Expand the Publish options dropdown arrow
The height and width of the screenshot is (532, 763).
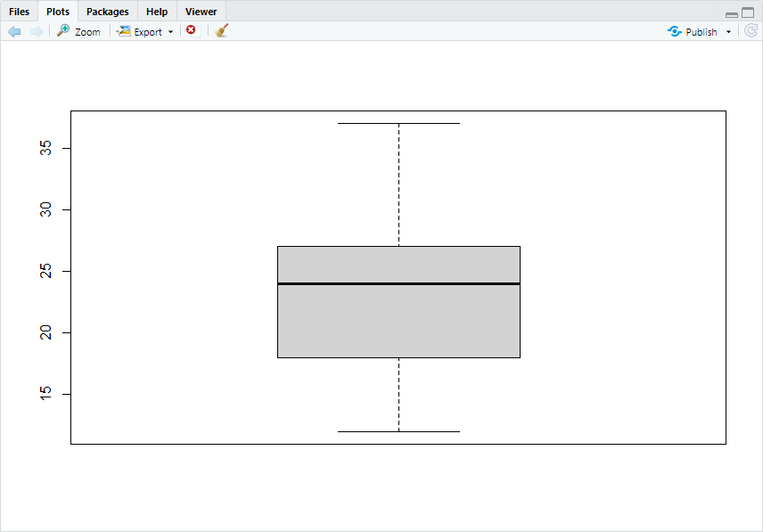click(728, 32)
